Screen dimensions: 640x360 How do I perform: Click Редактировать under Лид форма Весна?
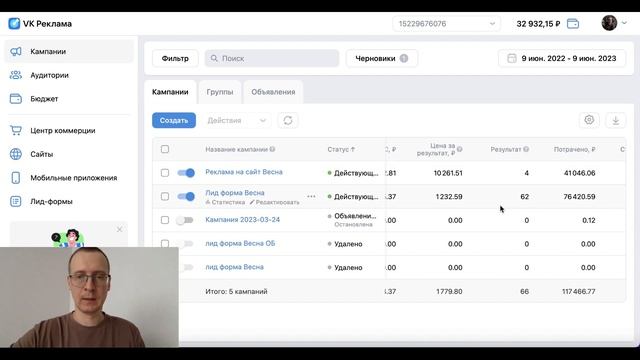coord(274,202)
